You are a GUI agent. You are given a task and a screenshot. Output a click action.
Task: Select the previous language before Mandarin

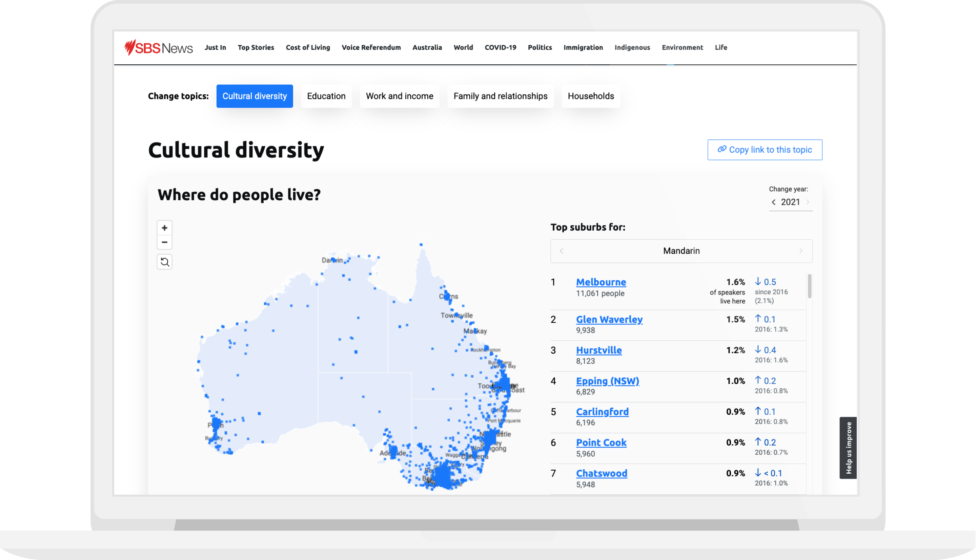(x=562, y=251)
